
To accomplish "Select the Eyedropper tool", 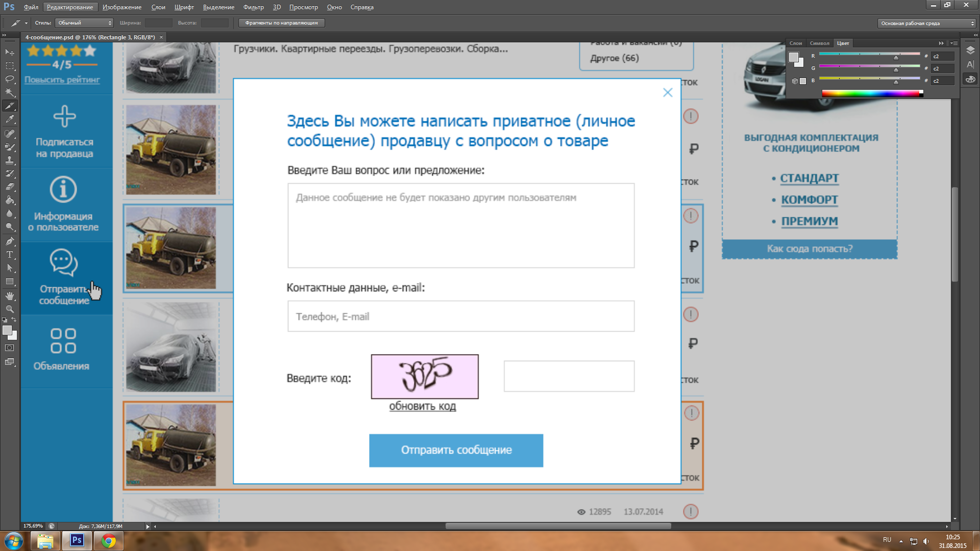I will pyautogui.click(x=10, y=119).
